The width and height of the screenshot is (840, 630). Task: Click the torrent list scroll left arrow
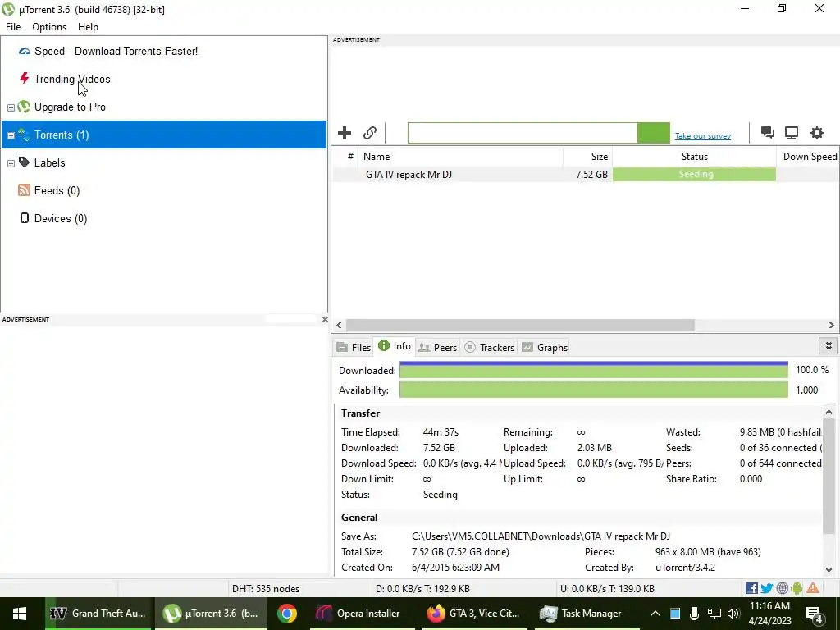[x=339, y=325]
